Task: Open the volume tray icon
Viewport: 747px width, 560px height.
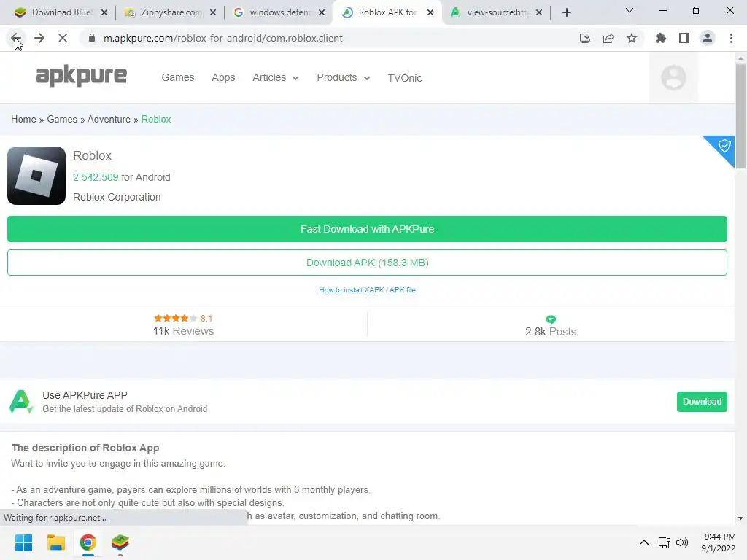Action: pyautogui.click(x=682, y=542)
